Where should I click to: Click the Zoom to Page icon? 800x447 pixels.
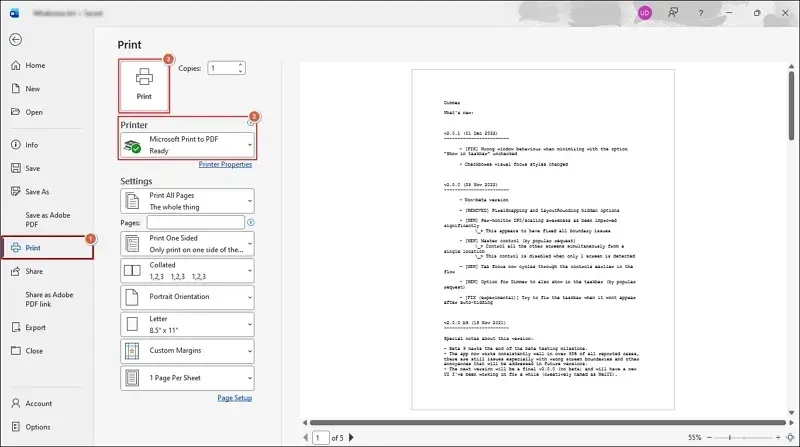[790, 438]
